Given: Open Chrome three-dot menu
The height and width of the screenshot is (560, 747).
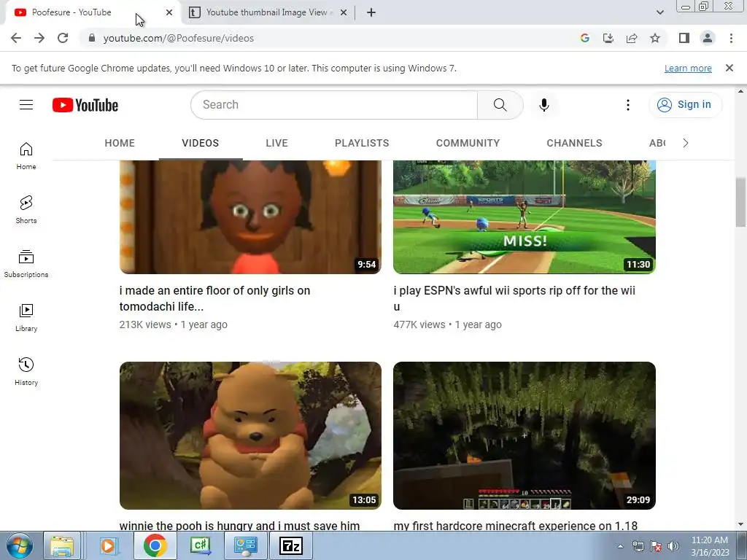Looking at the screenshot, I should click(x=731, y=38).
